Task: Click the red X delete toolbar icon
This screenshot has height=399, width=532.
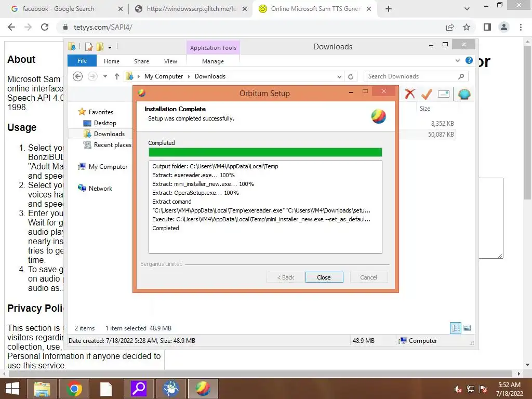Action: coord(410,94)
